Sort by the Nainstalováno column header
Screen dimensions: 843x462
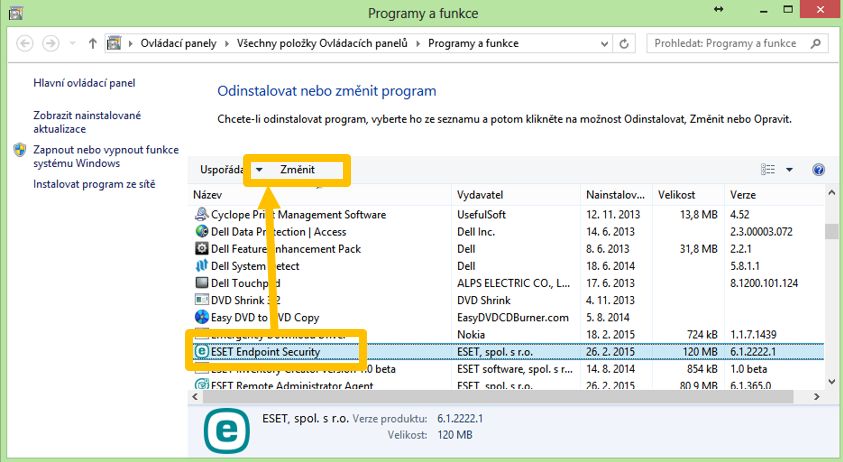coord(617,195)
